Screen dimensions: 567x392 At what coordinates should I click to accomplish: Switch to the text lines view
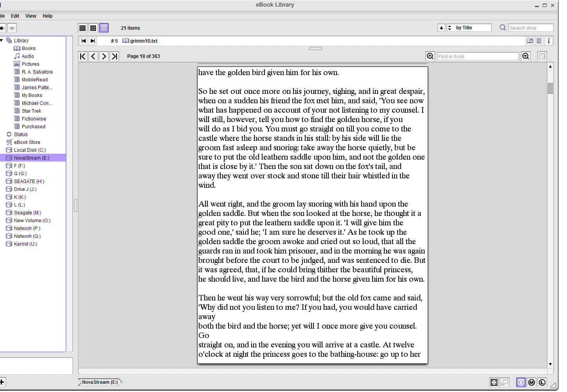pos(539,41)
